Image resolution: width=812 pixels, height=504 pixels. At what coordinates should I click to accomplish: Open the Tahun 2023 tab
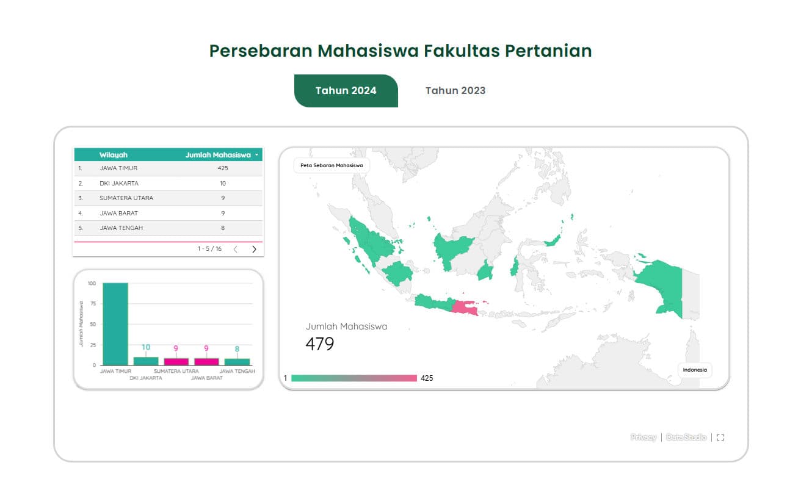[x=455, y=91]
